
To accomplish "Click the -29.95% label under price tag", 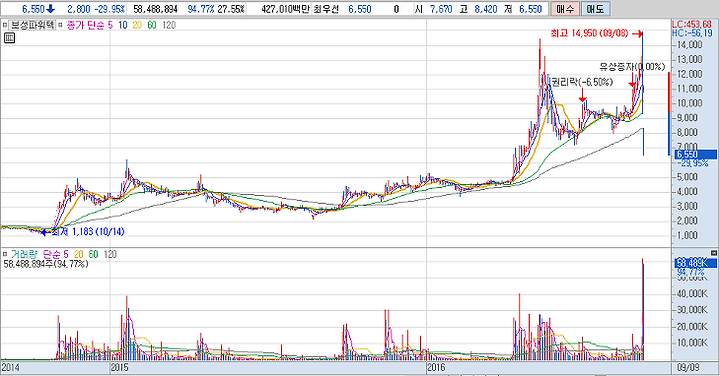I will (692, 163).
